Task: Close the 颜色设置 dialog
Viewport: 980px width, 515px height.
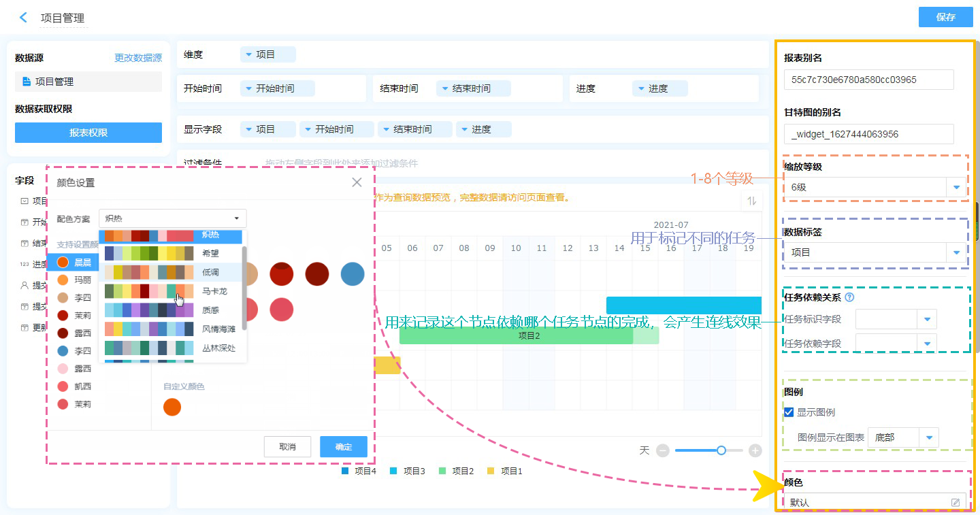Action: [x=357, y=182]
